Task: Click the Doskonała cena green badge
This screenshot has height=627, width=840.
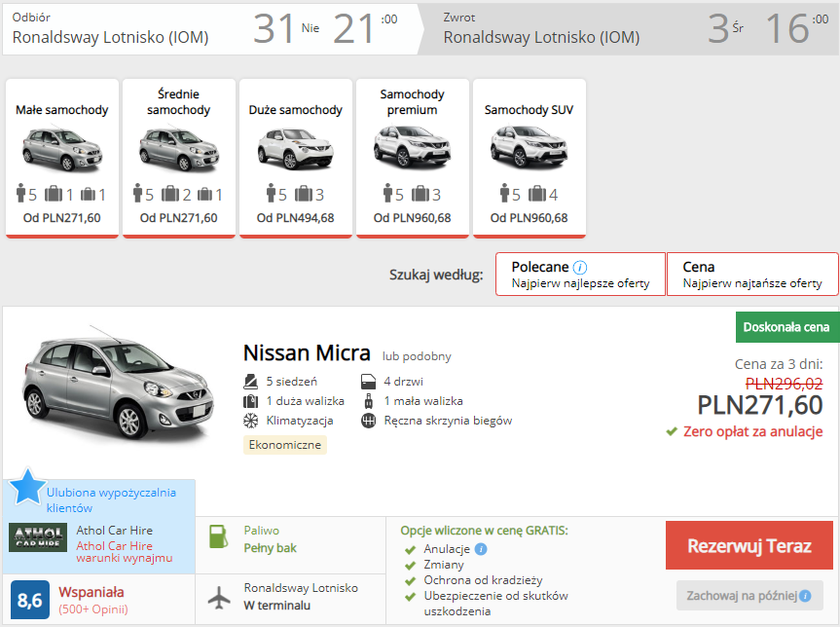Action: point(787,327)
